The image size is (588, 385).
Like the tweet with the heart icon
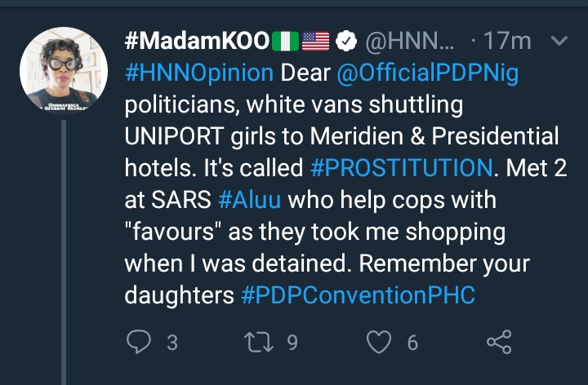pyautogui.click(x=379, y=343)
